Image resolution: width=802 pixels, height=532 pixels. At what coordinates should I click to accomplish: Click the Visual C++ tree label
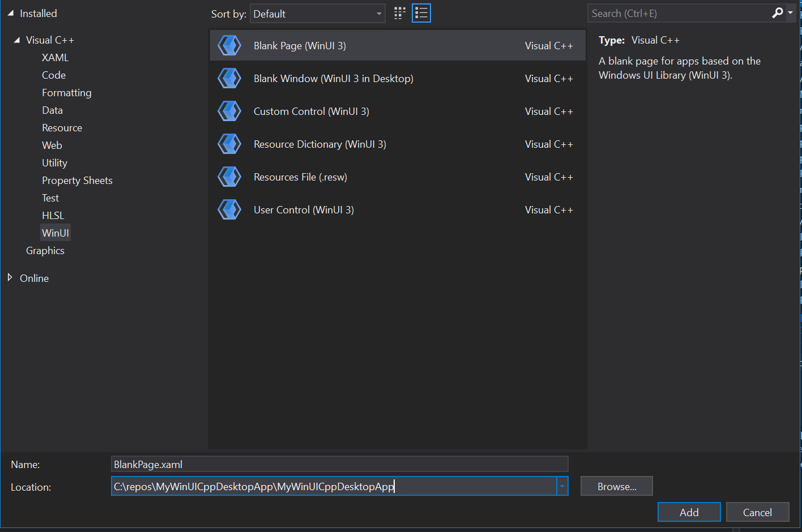point(50,40)
